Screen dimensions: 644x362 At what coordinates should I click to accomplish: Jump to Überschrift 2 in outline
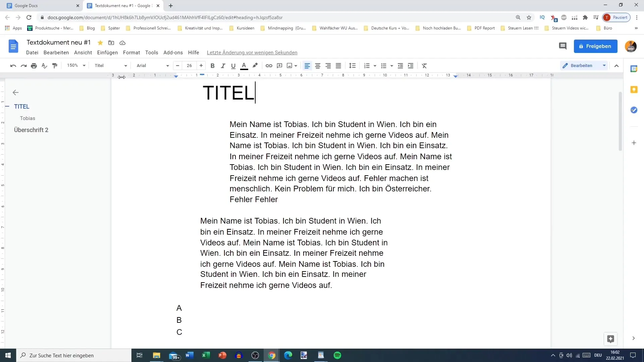click(31, 130)
